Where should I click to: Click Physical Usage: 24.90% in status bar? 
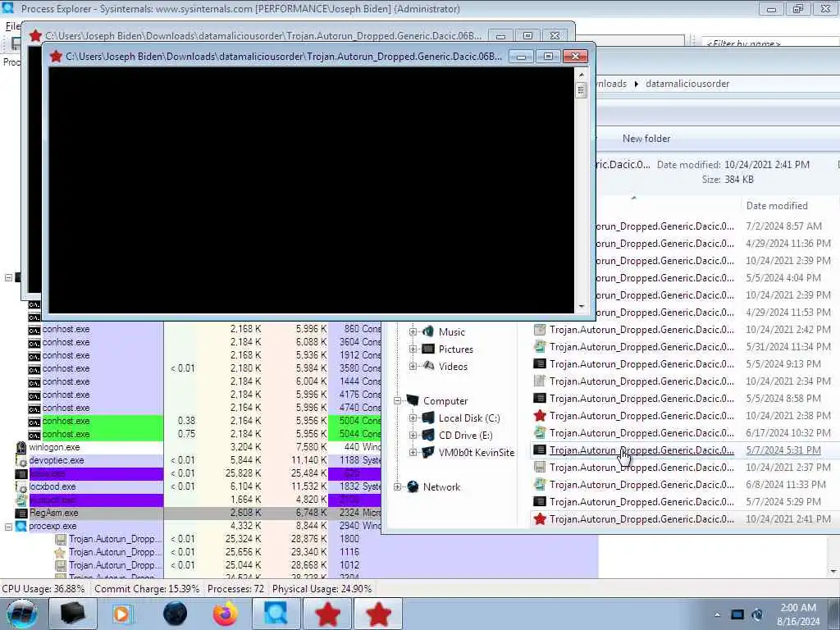(x=322, y=589)
